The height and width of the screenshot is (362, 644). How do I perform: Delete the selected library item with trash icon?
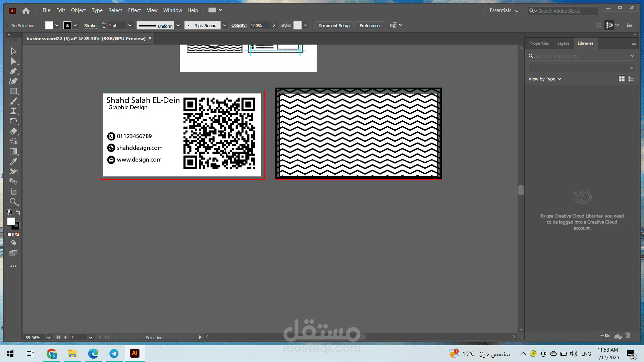628,335
